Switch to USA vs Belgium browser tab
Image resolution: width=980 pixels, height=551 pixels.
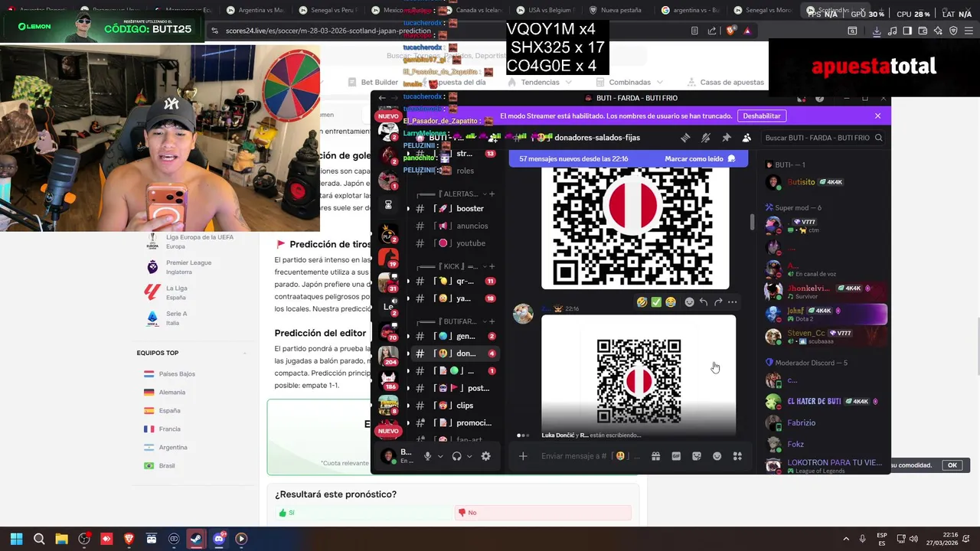coord(545,10)
